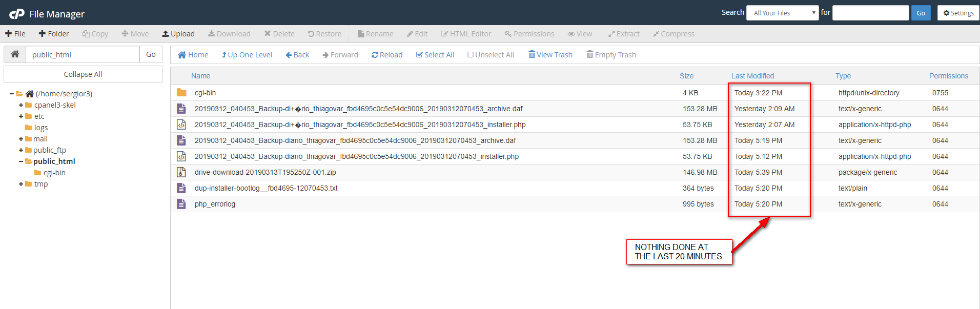The width and height of the screenshot is (980, 309).
Task: Collapse the /home/sergior3 root tree node
Action: click(x=12, y=94)
